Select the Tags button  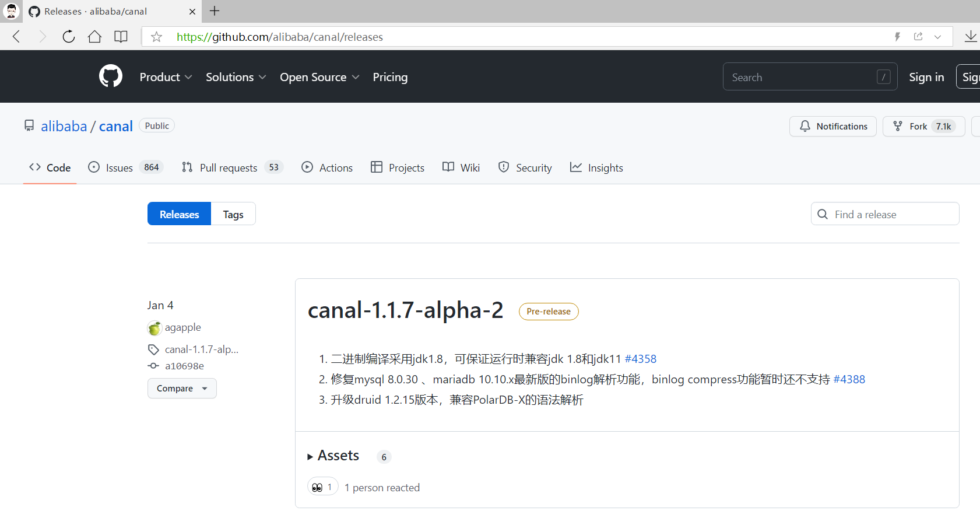click(x=233, y=214)
